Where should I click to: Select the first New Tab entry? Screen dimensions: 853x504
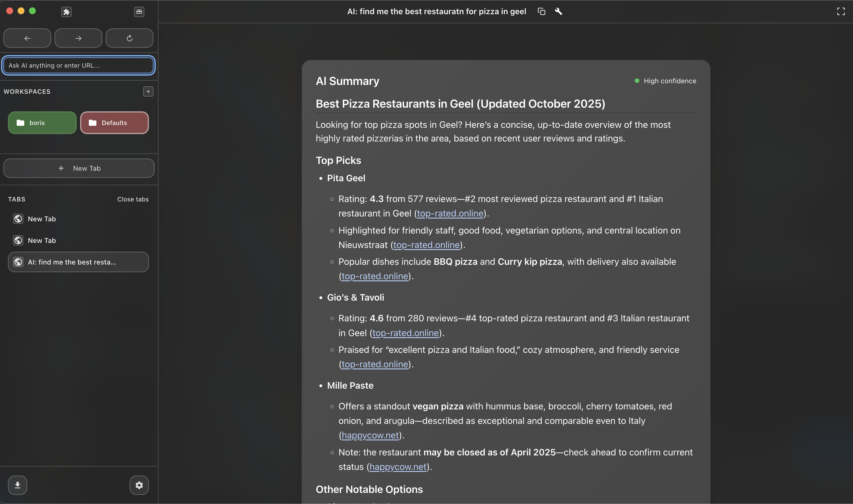click(41, 219)
